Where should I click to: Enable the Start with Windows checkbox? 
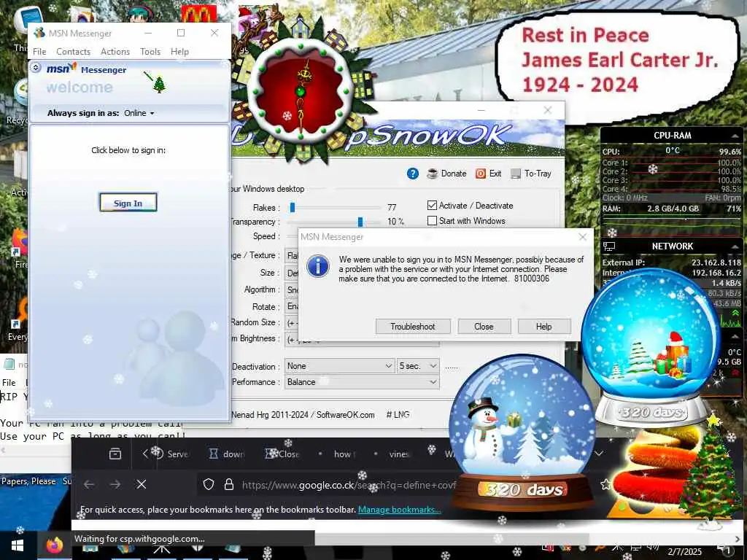[x=432, y=220]
